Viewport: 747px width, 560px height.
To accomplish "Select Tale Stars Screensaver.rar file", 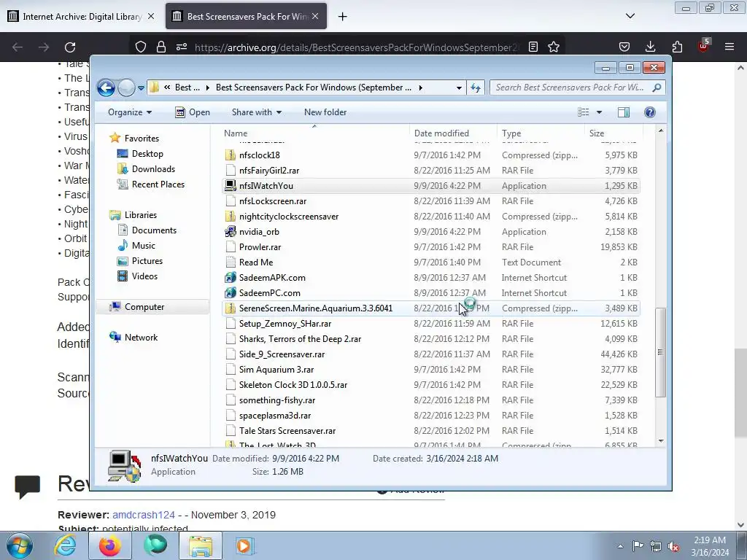I will click(430, 431).
